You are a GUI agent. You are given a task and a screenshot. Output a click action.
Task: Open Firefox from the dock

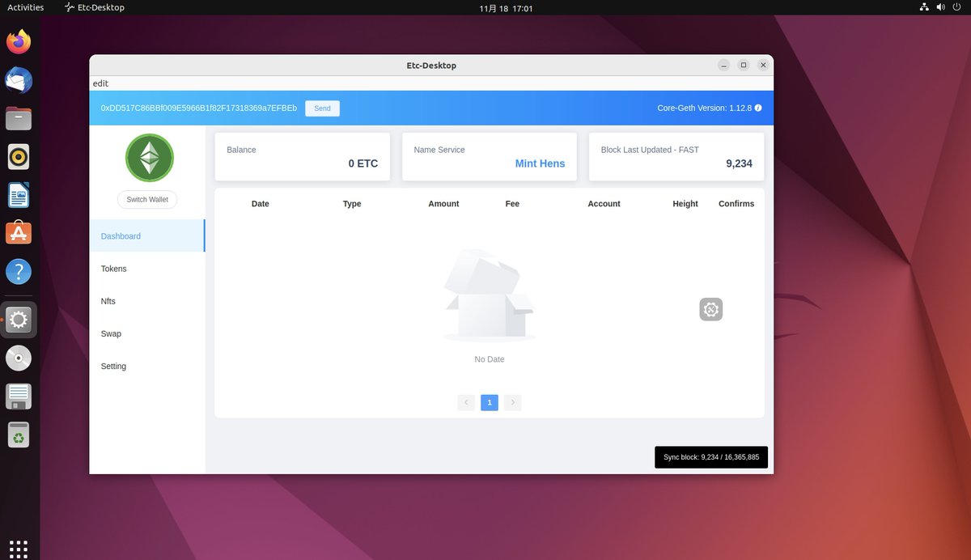19,41
